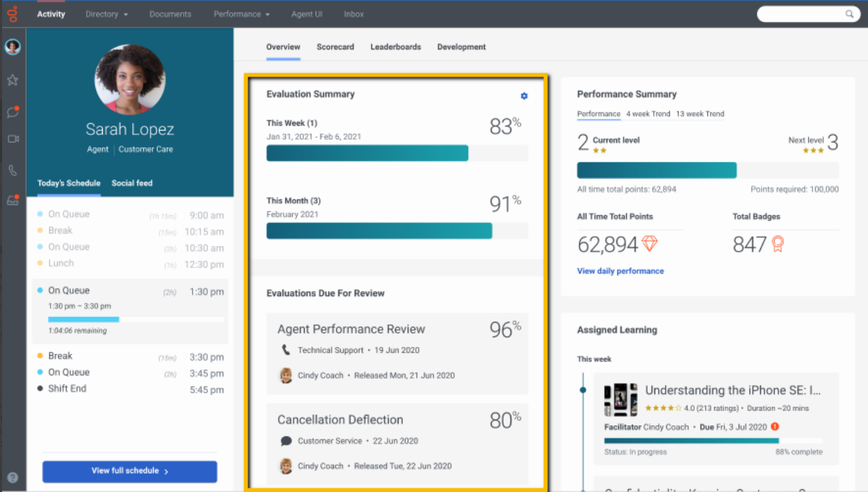
Task: Open the Documents menu item
Action: point(170,14)
